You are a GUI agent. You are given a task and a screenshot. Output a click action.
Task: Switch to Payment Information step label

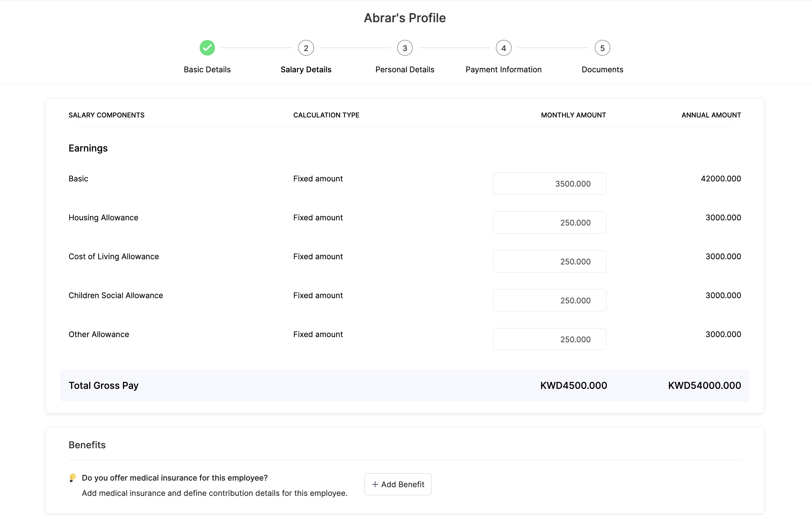504,70
